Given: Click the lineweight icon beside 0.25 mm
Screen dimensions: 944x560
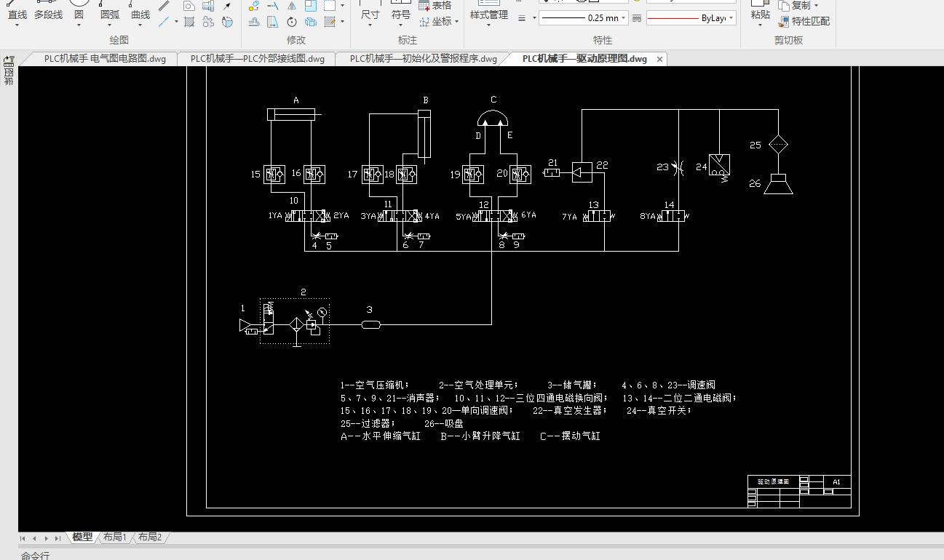Looking at the screenshot, I should tap(522, 17).
